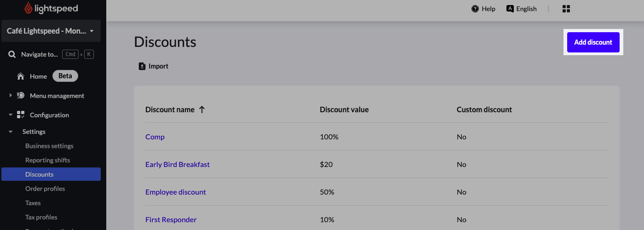This screenshot has height=230, width=644.
Task: Select Reporting shifts in sidebar
Action: pyautogui.click(x=47, y=160)
